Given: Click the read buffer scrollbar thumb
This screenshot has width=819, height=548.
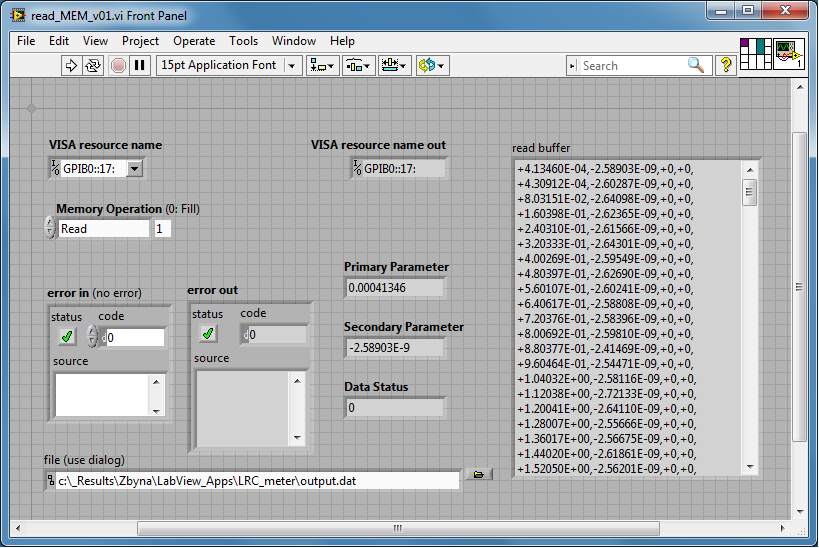Looking at the screenshot, I should (x=750, y=192).
